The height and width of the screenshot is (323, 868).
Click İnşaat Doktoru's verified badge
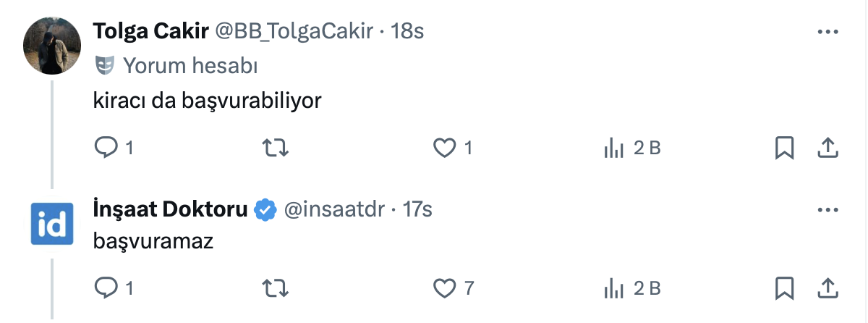pyautogui.click(x=267, y=210)
